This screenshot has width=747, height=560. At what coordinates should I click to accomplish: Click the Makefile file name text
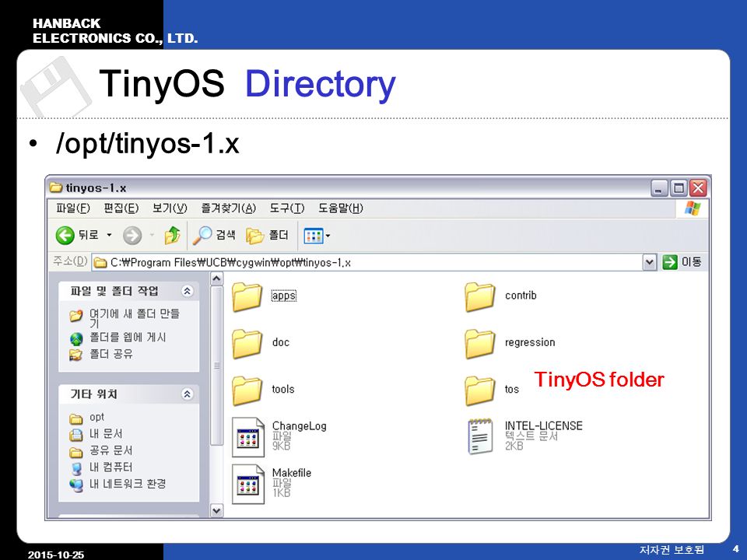(292, 473)
